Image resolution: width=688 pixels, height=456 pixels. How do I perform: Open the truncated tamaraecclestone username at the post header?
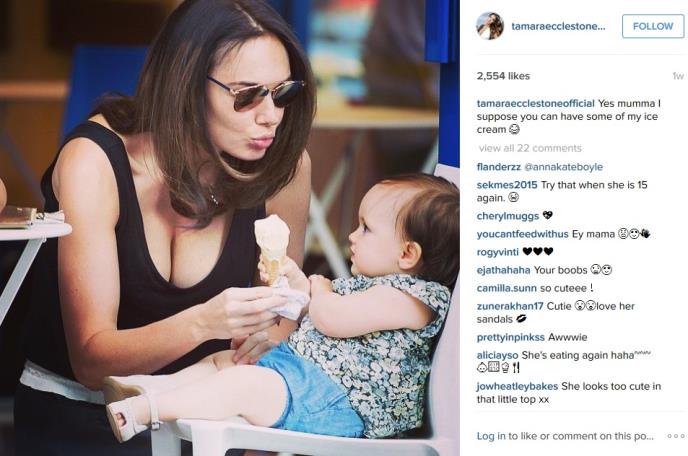click(558, 26)
